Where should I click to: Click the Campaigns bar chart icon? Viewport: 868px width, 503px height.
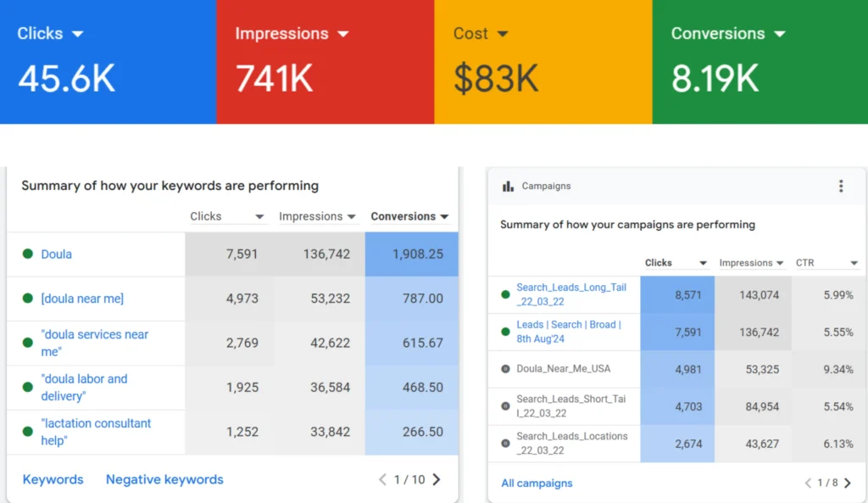[x=509, y=186]
